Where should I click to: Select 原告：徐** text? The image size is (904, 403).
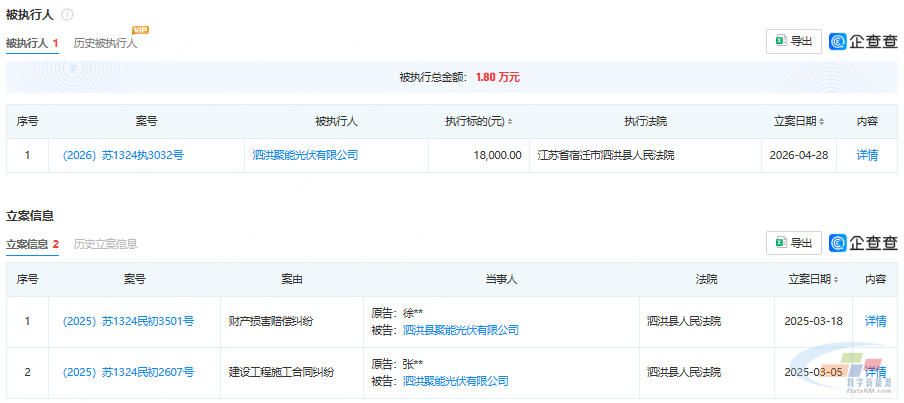pyautogui.click(x=398, y=313)
